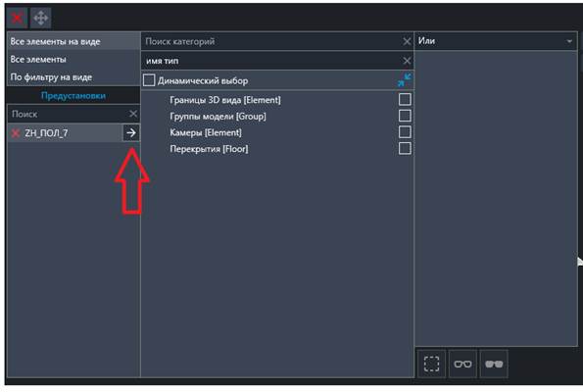Image resolution: width=583 pixels, height=392 pixels.
Task: Check the Границы 3D вида [Element] box
Action: [x=405, y=99]
